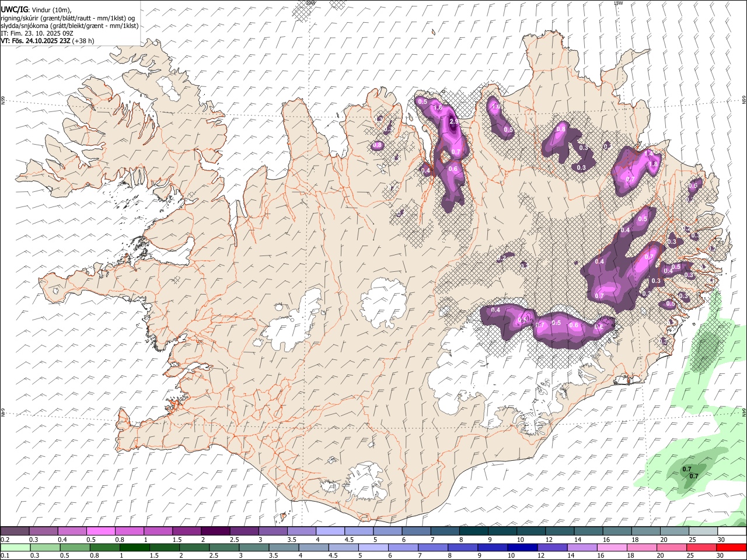The width and height of the screenshot is (747, 560).
Task: Click the darkest purple swatch between 2 and 2.5
Action: point(215,531)
